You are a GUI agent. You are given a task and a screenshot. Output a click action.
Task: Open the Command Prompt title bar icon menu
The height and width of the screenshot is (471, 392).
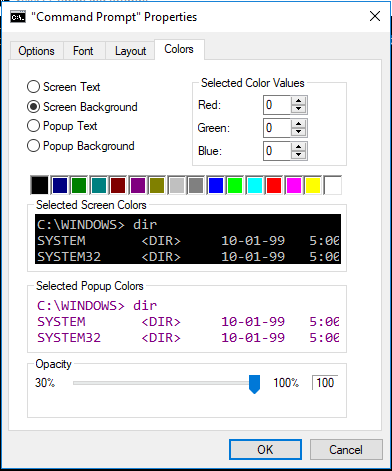click(18, 17)
